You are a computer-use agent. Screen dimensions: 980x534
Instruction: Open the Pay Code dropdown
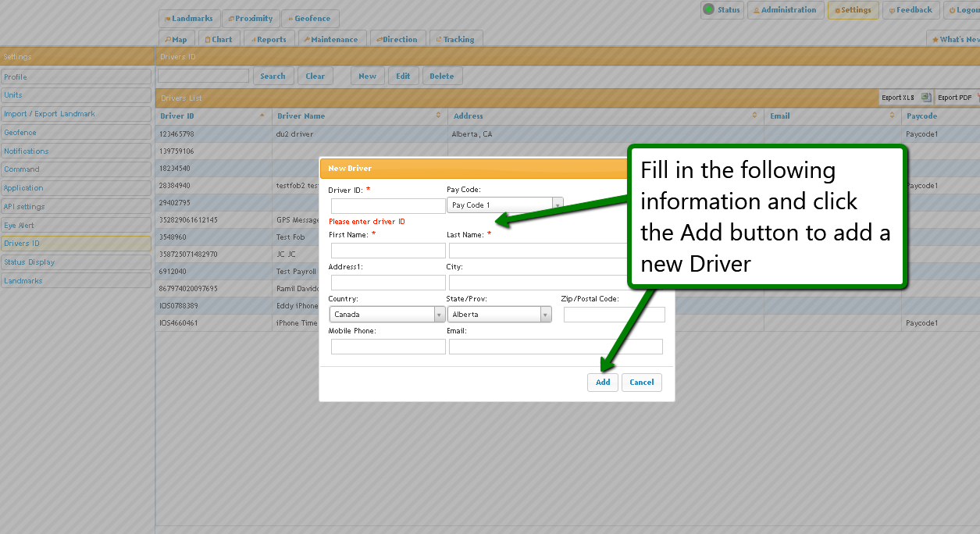tap(558, 205)
